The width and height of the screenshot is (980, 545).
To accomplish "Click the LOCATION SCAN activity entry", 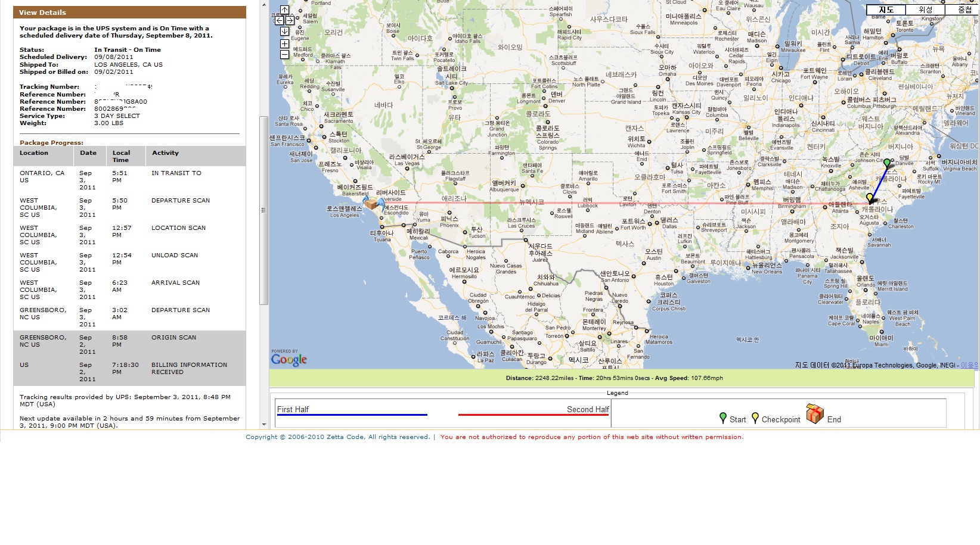I will pos(178,228).
